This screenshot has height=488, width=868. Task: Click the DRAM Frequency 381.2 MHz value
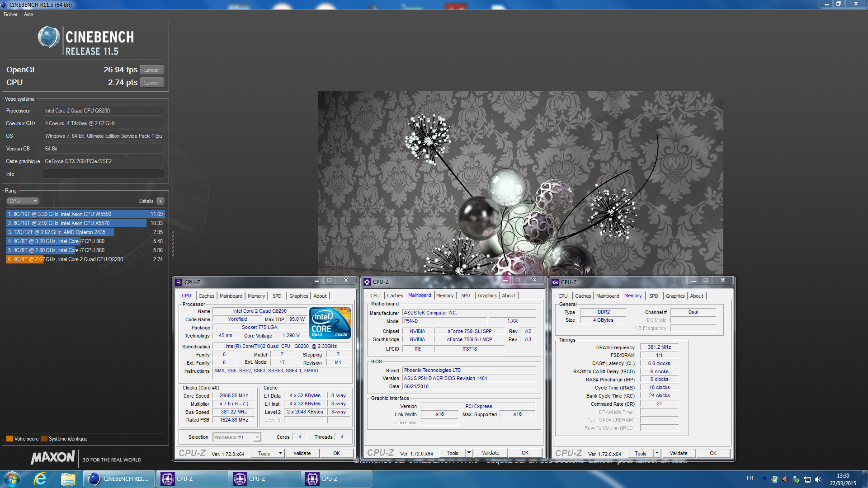[659, 347]
